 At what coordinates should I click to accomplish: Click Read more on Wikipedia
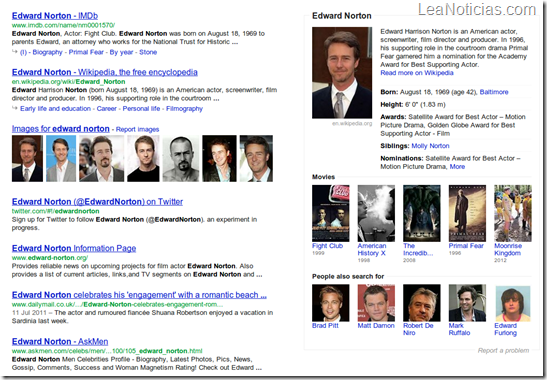pos(417,73)
